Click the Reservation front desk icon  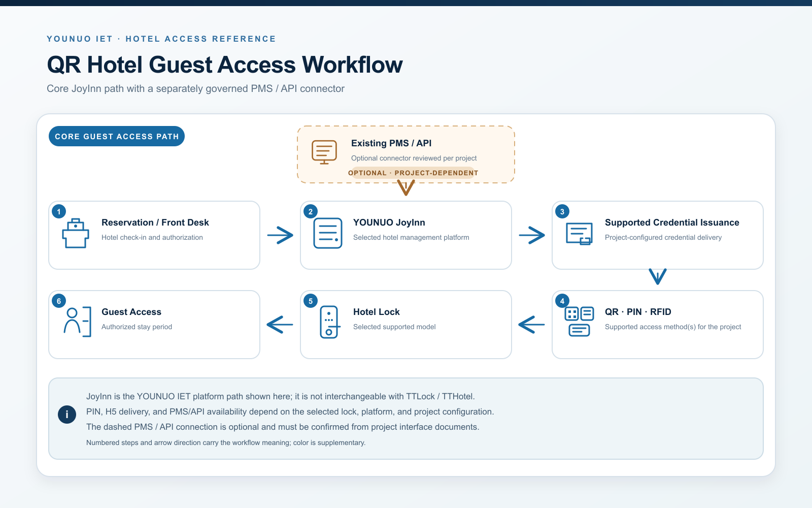76,233
